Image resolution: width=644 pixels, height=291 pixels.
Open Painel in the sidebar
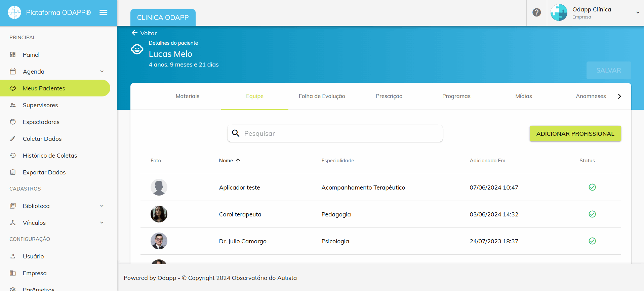[55, 54]
